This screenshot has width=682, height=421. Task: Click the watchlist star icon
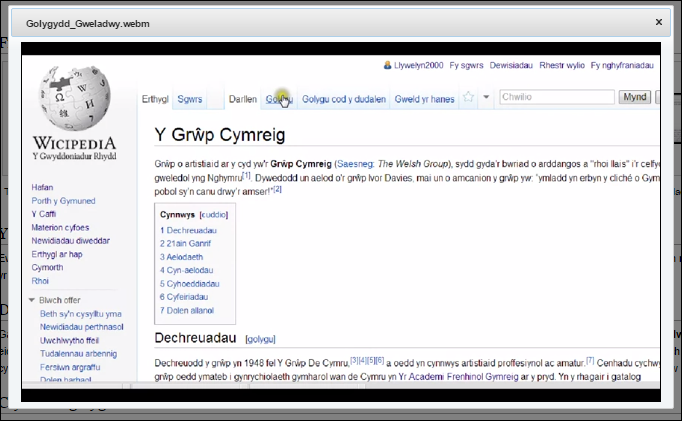click(468, 97)
